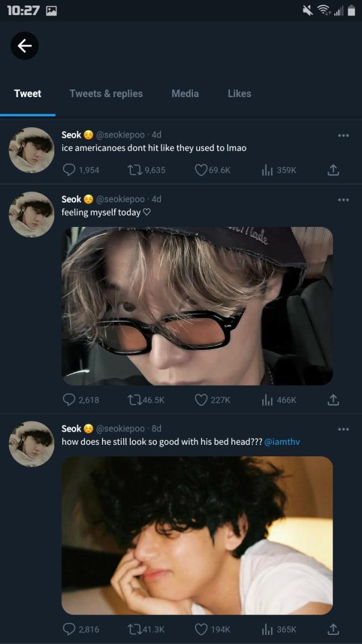
Task: Retweet the 'feeling myself today' tweet
Action: click(134, 400)
